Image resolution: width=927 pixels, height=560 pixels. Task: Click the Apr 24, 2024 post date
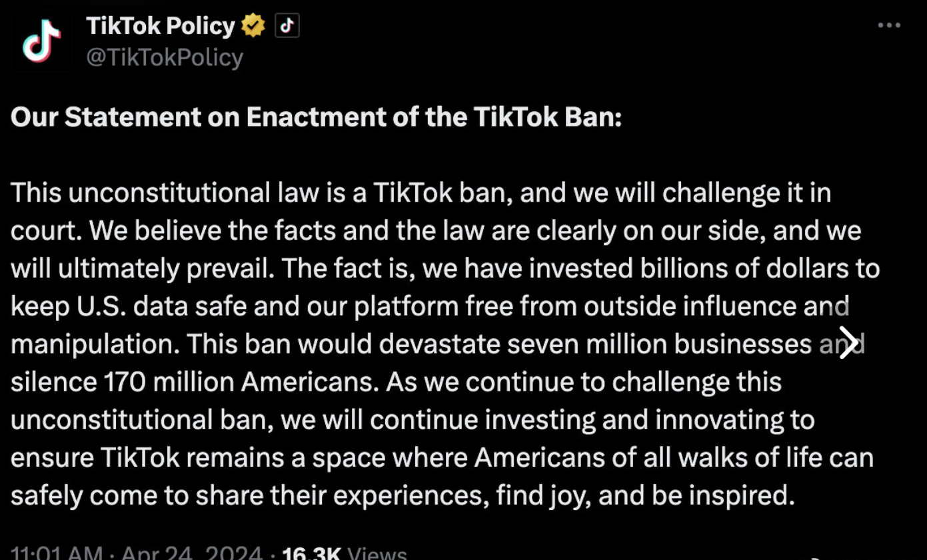[191, 553]
